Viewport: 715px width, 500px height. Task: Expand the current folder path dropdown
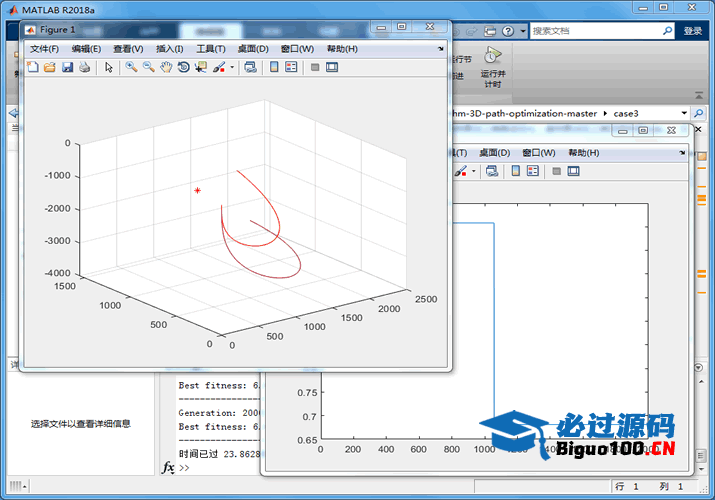click(684, 113)
